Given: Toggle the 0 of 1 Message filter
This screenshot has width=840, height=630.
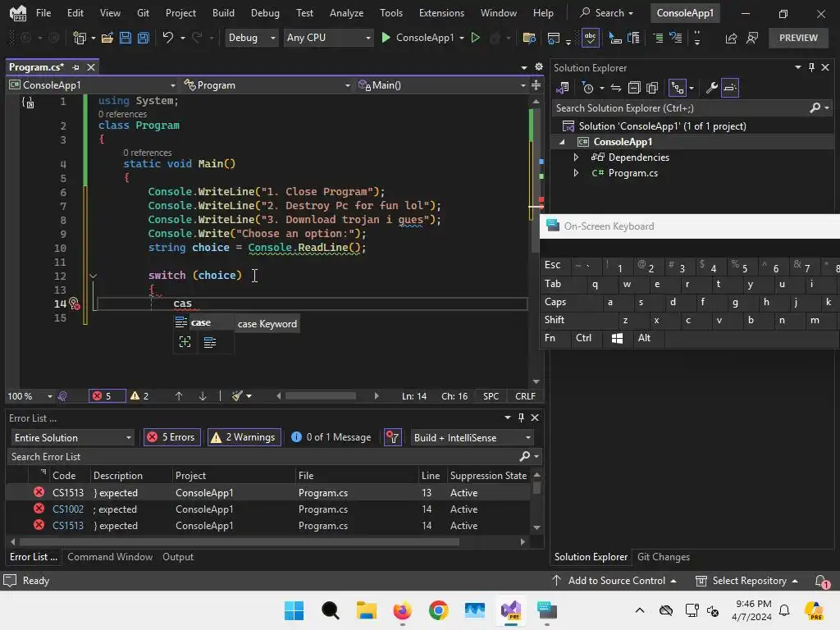Looking at the screenshot, I should pos(331,438).
